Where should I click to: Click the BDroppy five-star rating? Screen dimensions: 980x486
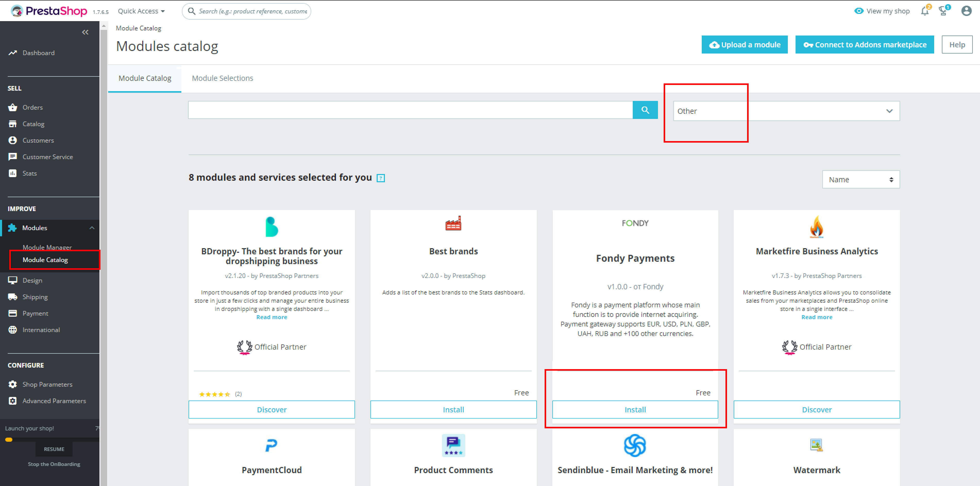click(215, 394)
